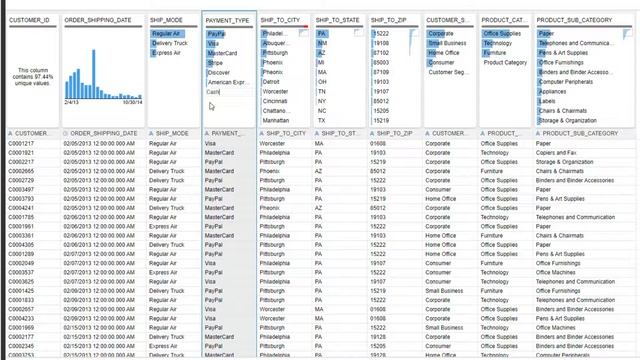The height and width of the screenshot is (360, 640).
Task: Click the type icon in the header above C0001217
Action: 11,133
